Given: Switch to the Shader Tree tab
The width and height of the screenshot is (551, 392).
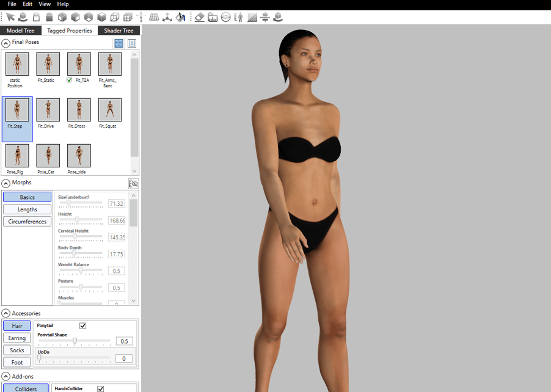Looking at the screenshot, I should click(x=119, y=31).
